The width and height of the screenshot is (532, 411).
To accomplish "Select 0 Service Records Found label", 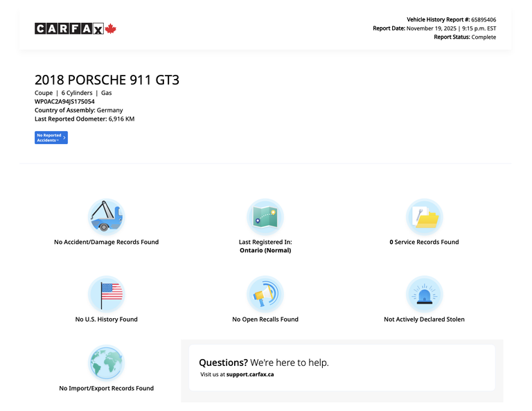I will coord(424,242).
